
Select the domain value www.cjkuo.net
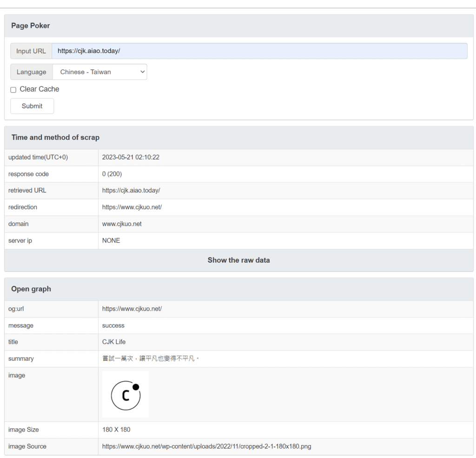(x=122, y=224)
